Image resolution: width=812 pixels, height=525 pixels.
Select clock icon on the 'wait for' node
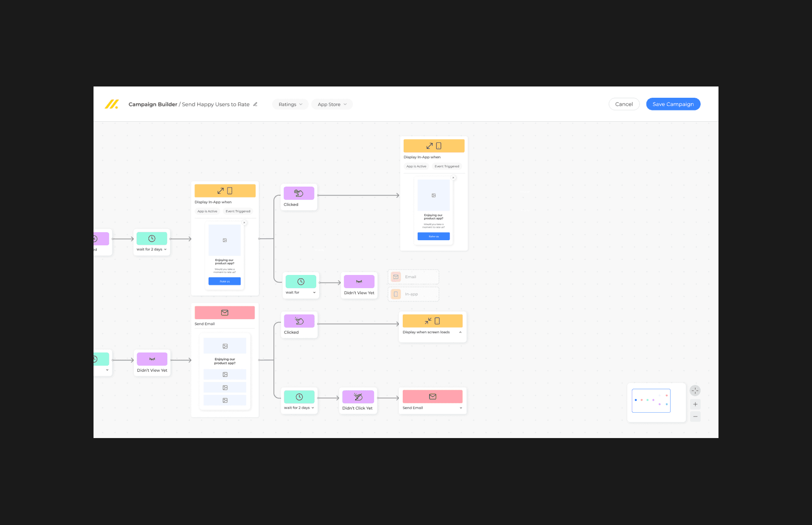[301, 282]
